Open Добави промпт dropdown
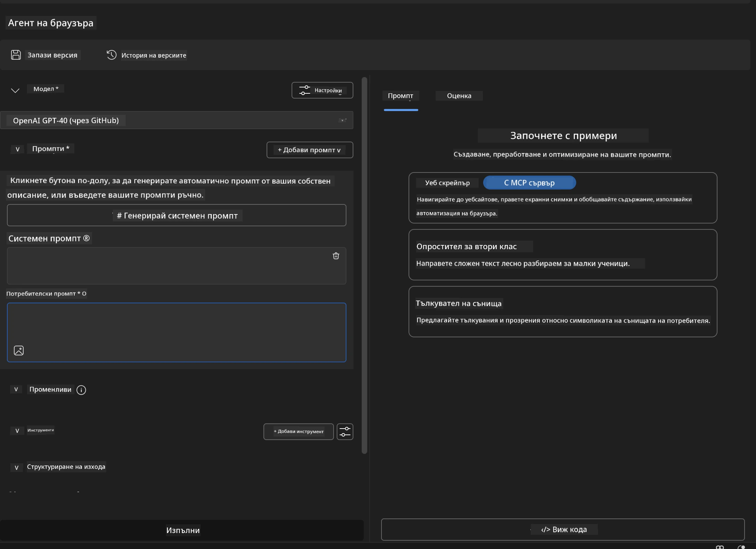Image resolution: width=756 pixels, height=549 pixels. [x=310, y=150]
